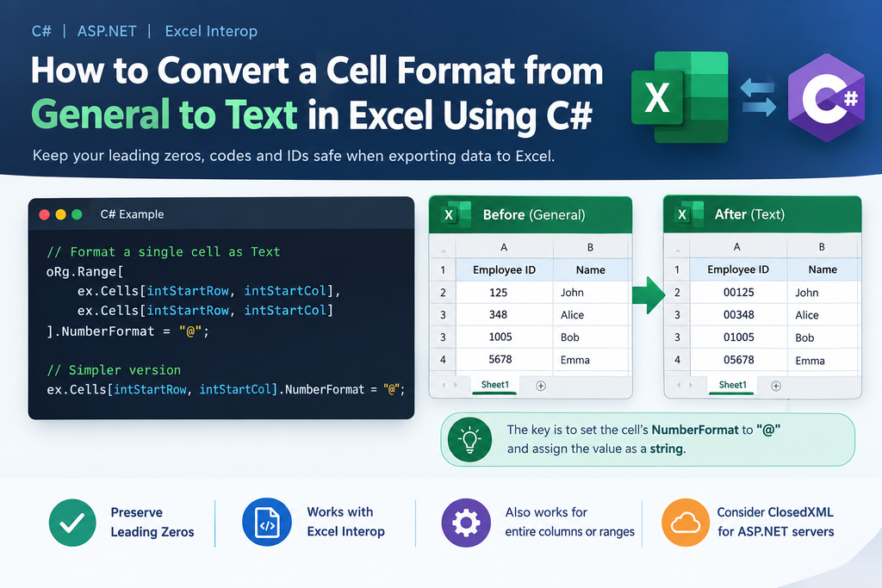
Task: Click the green checkmark circle icon
Action: click(72, 523)
